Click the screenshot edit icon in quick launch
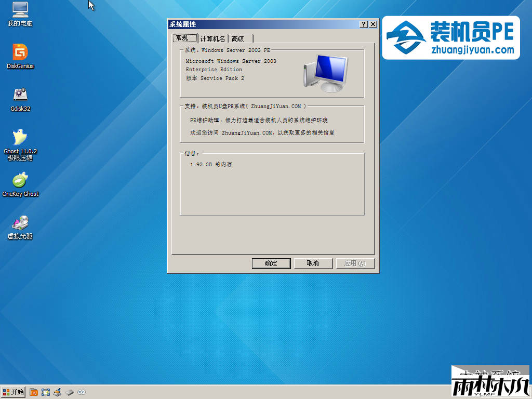This screenshot has height=399, width=532. tap(46, 392)
